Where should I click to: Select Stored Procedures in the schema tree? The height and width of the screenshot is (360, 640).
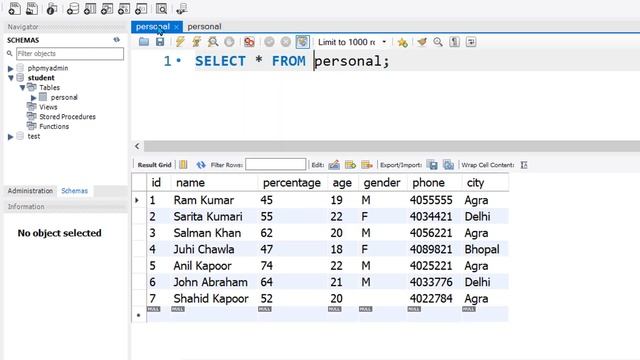[67, 117]
